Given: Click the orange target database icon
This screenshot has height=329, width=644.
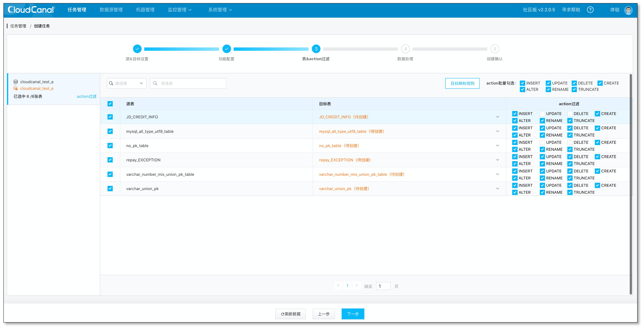Looking at the screenshot, I should (15, 88).
